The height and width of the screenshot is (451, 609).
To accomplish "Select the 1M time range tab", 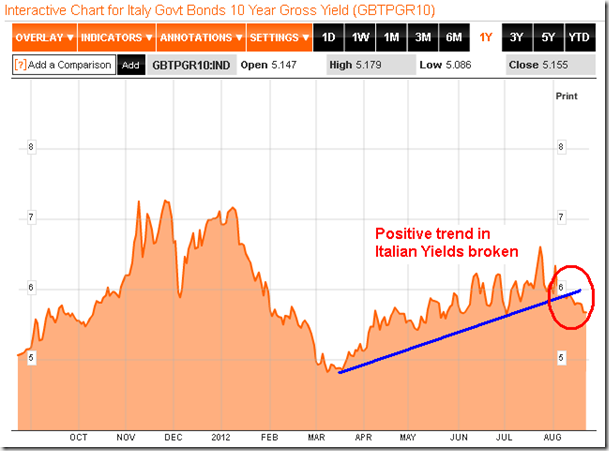I will tap(391, 38).
